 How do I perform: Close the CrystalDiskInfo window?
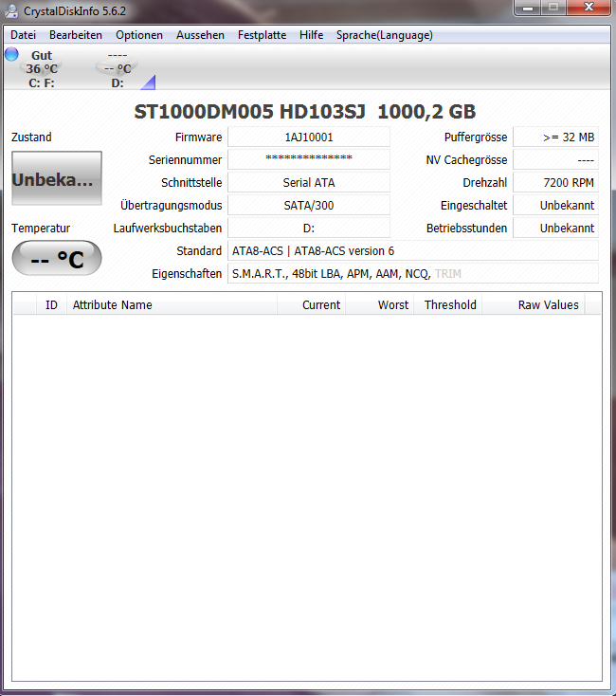(x=589, y=8)
